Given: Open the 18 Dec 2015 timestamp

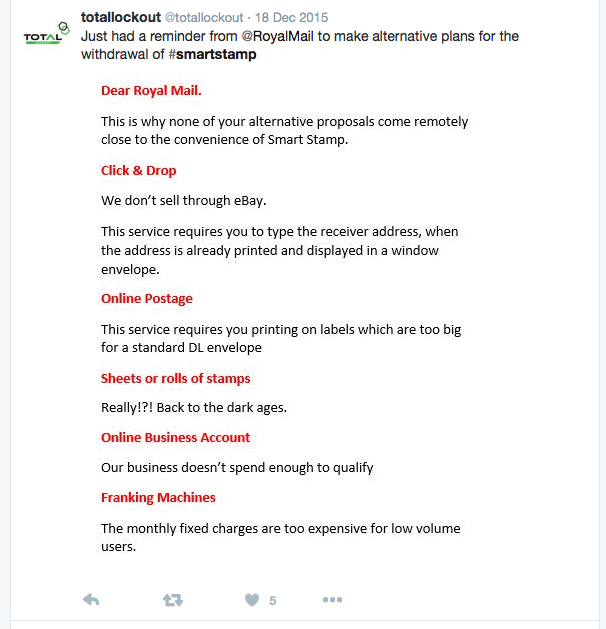Looking at the screenshot, I should pyautogui.click(x=292, y=18).
